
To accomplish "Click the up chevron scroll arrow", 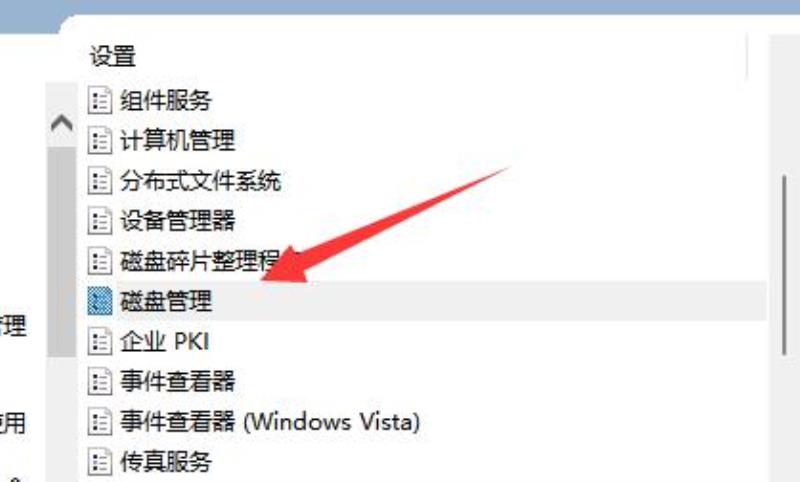I will point(62,123).
